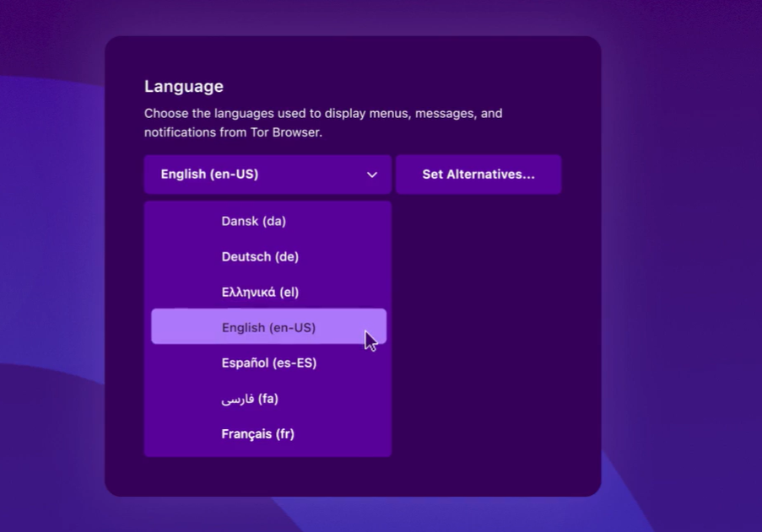Viewport: 762px width, 532px height.
Task: Select Français (fr) from the list
Action: [257, 434]
